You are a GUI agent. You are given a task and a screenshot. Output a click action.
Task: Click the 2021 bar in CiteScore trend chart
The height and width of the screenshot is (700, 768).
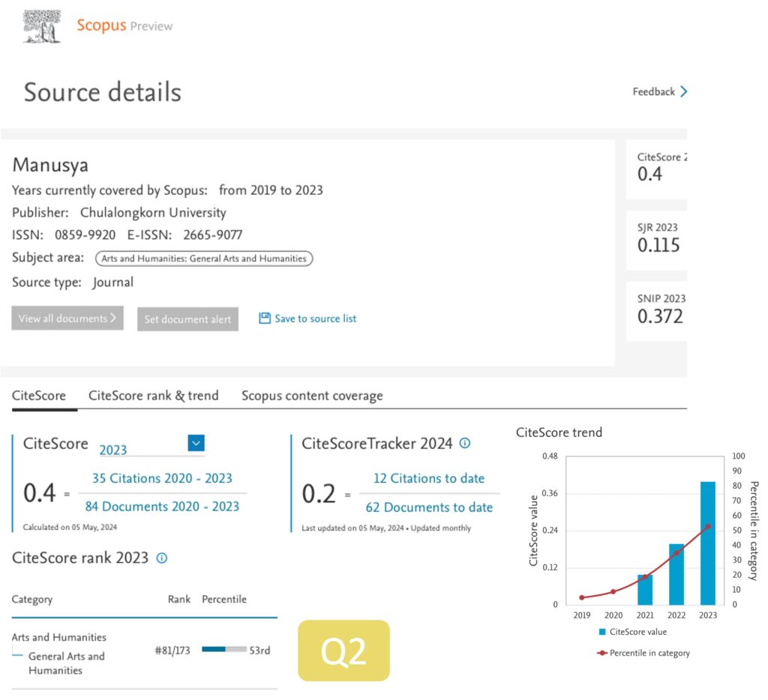(645, 590)
